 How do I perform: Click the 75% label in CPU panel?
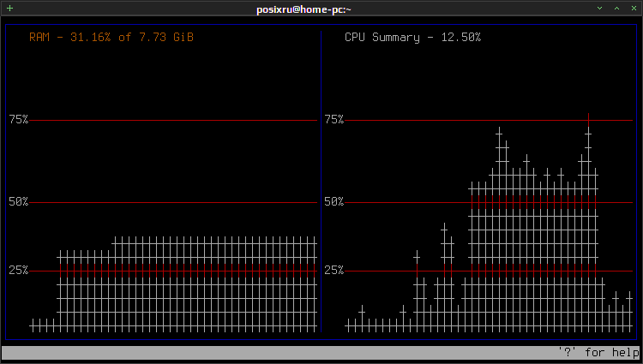(334, 120)
